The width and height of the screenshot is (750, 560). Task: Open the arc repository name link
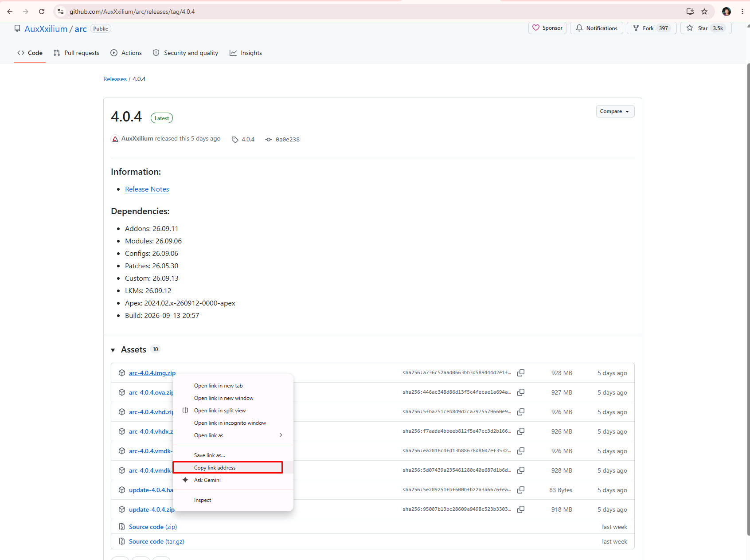(80, 29)
